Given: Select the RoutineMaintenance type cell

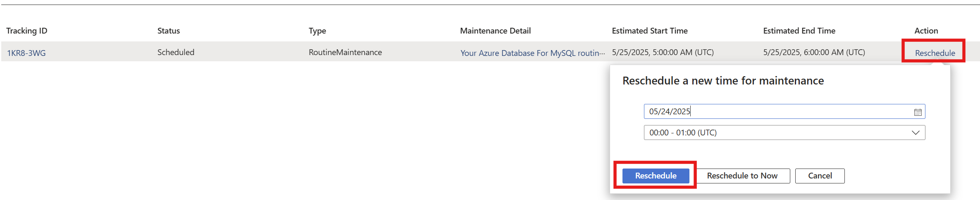Looking at the screenshot, I should [x=345, y=52].
